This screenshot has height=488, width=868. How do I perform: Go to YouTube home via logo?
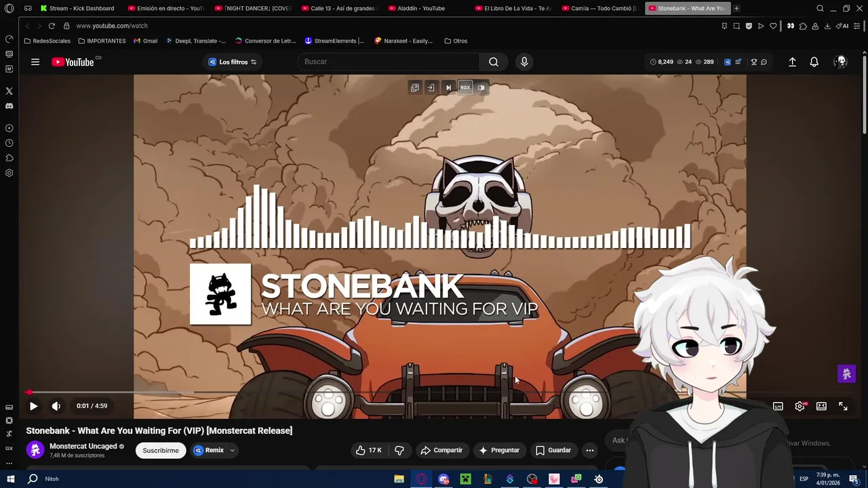click(73, 62)
